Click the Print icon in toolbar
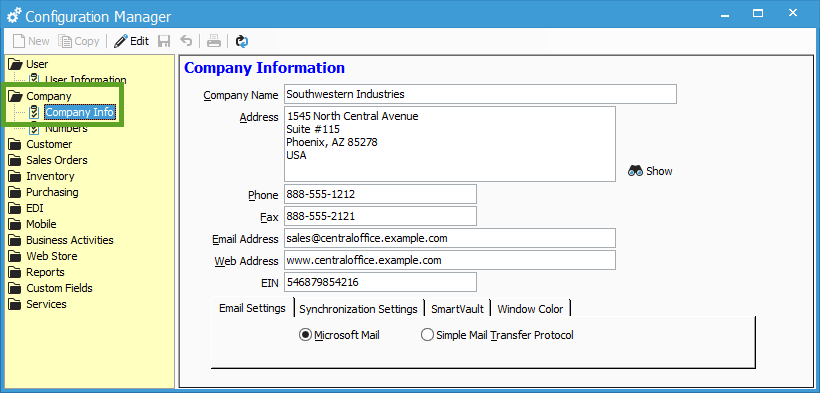Screen dimensions: 820x393 [x=214, y=41]
